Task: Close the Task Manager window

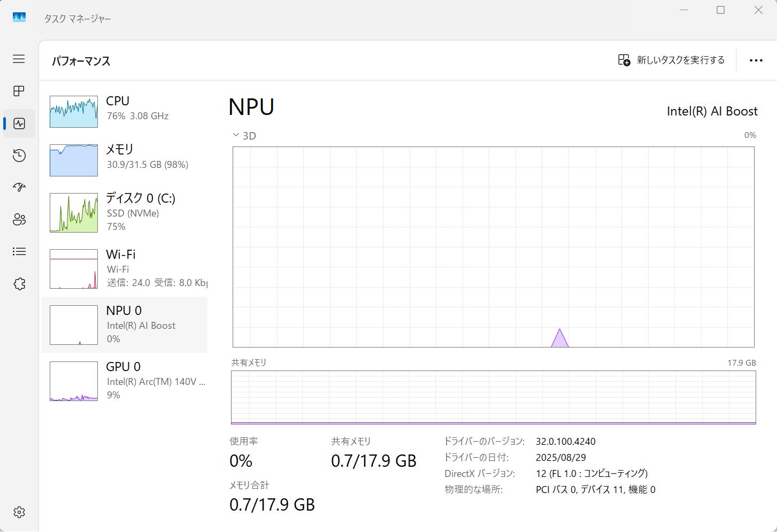Action: (x=758, y=10)
